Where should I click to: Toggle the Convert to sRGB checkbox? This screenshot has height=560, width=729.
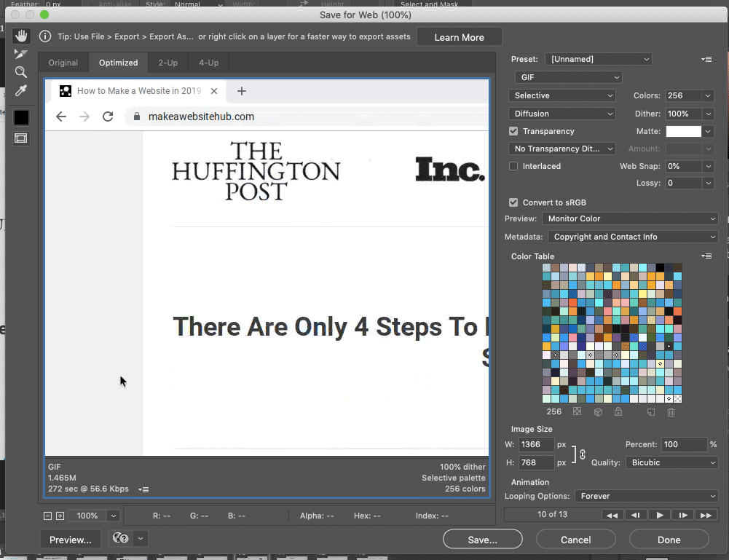tap(513, 202)
